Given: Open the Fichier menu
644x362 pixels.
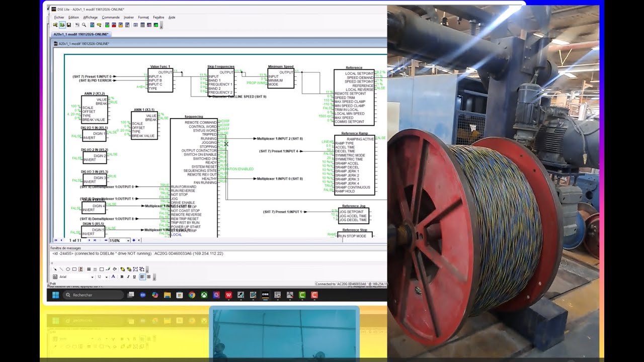Looking at the screenshot, I should tap(59, 17).
